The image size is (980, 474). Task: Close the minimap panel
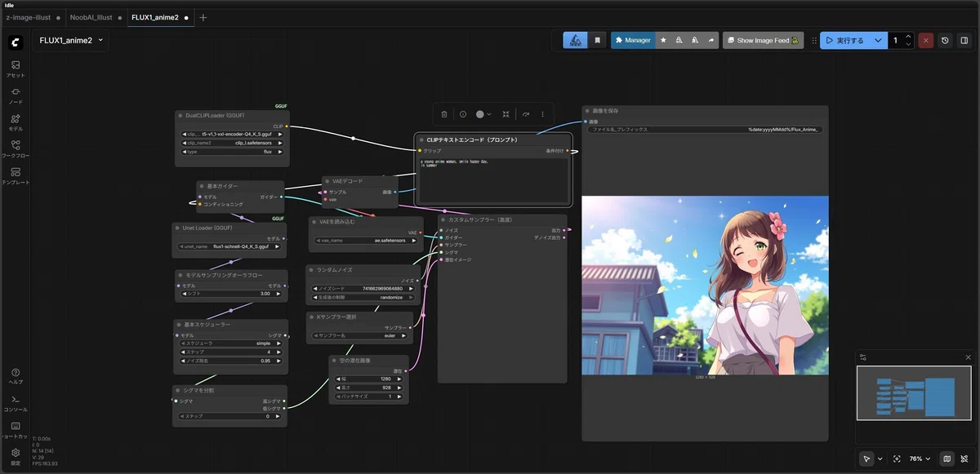(x=969, y=357)
